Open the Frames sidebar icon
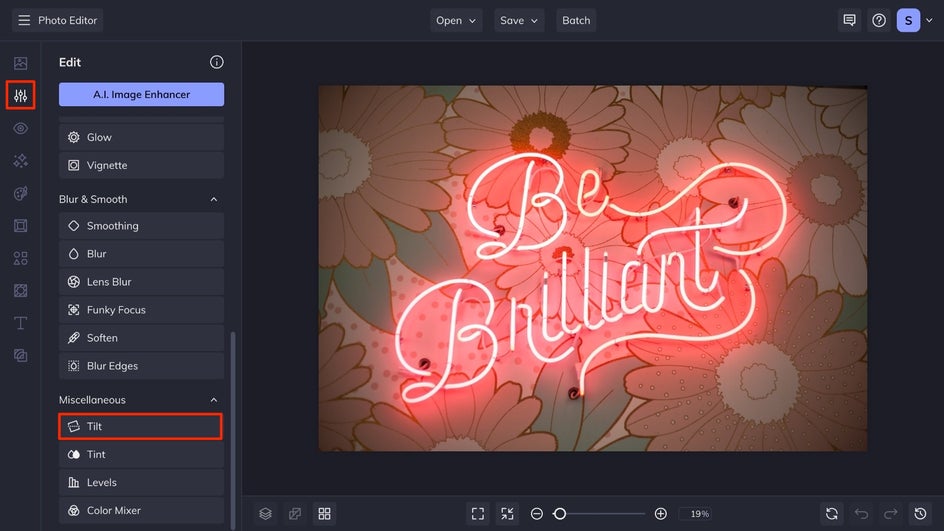Screen dimensions: 944x531 (20, 226)
